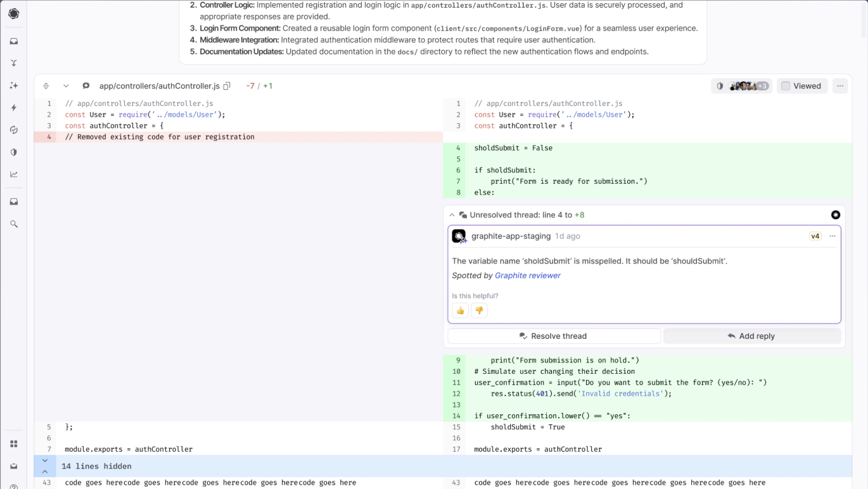The height and width of the screenshot is (489, 868).
Task: Open the apps grid icon near the bottom
Action: coord(13,443)
